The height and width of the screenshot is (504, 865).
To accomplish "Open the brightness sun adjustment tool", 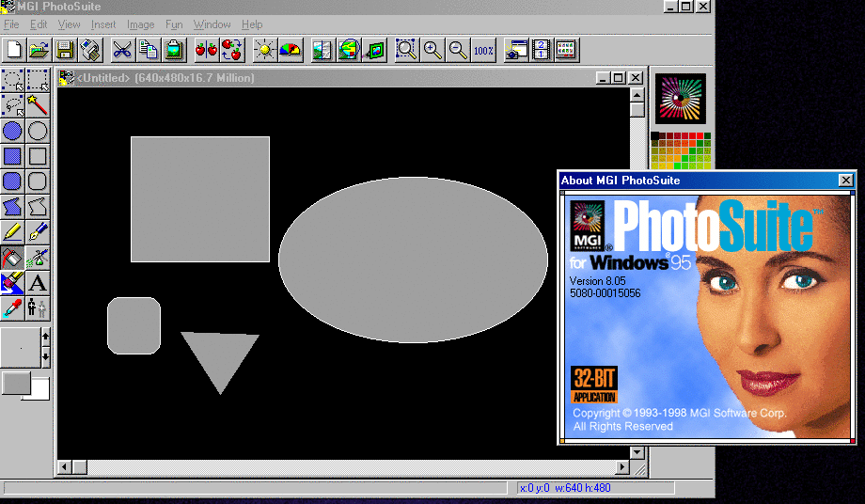I will 264,50.
